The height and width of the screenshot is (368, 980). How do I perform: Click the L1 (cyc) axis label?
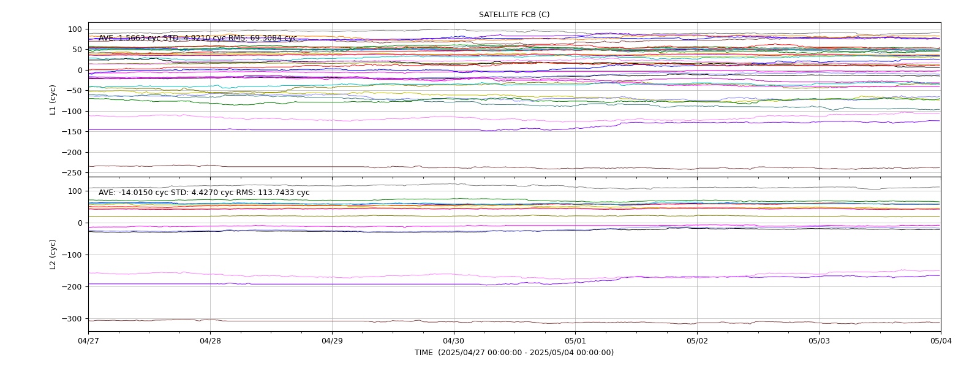(53, 100)
